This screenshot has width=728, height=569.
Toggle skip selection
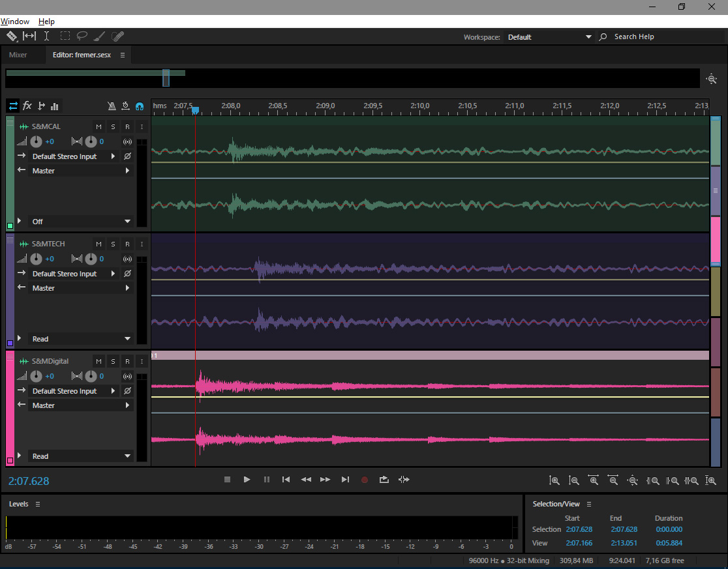click(404, 480)
